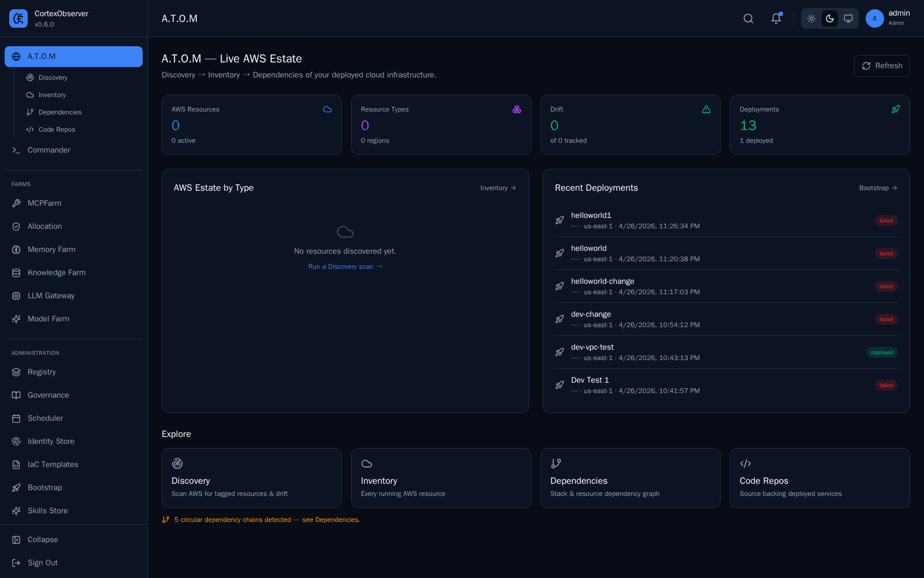Image resolution: width=924 pixels, height=578 pixels.
Task: Collapse the sidebar
Action: [73, 540]
